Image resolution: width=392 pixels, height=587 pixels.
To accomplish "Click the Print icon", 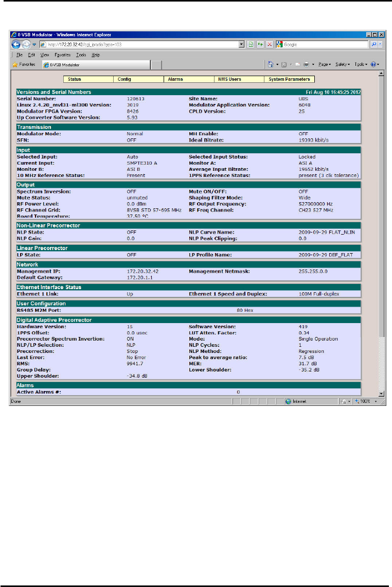I will click(306, 64).
